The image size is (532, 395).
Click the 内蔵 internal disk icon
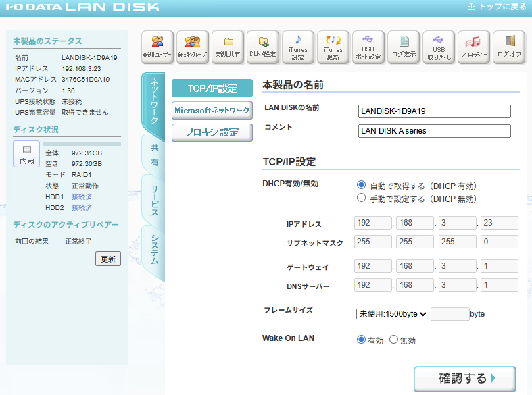[26, 154]
